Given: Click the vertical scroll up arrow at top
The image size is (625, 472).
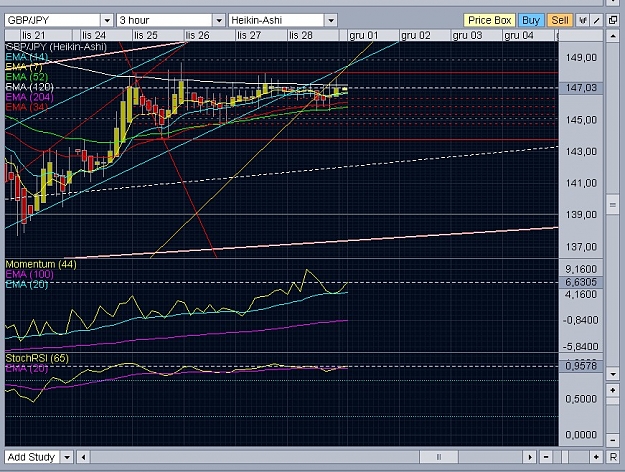Looking at the screenshot, I should [613, 36].
